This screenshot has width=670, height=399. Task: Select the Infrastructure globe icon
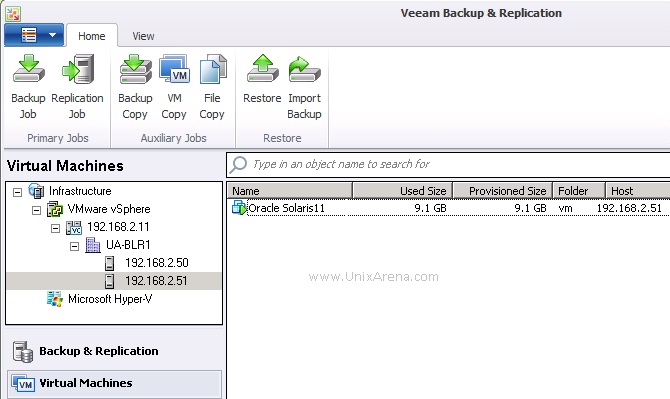pos(36,191)
